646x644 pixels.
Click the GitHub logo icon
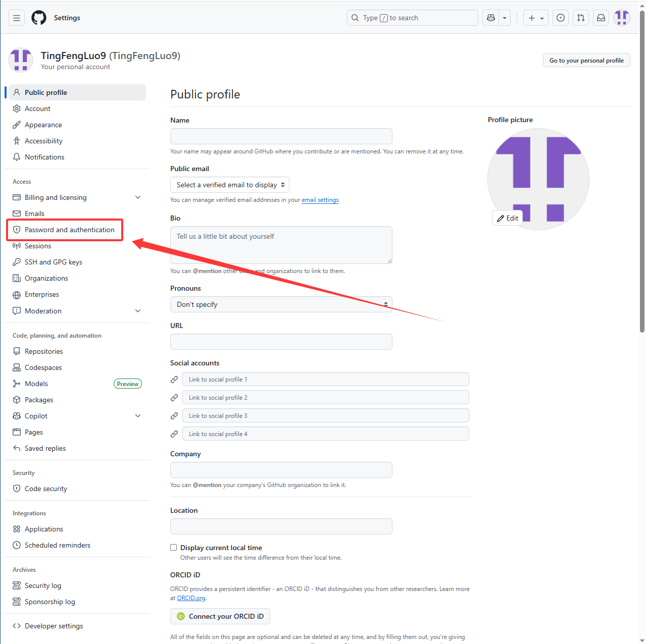click(x=39, y=18)
